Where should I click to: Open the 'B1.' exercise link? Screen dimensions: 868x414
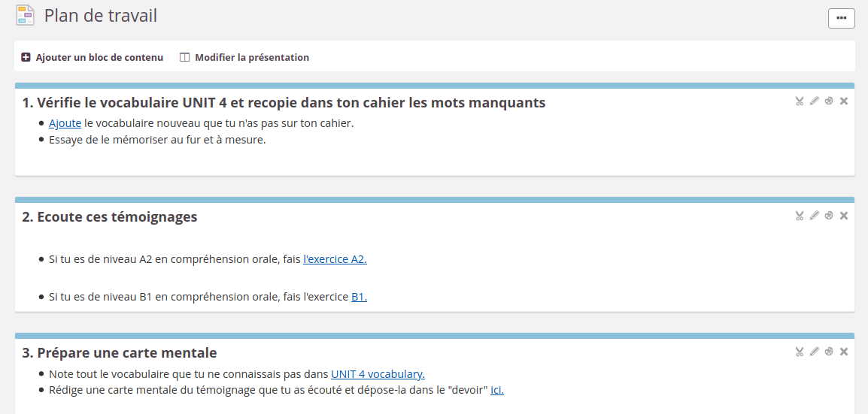359,297
